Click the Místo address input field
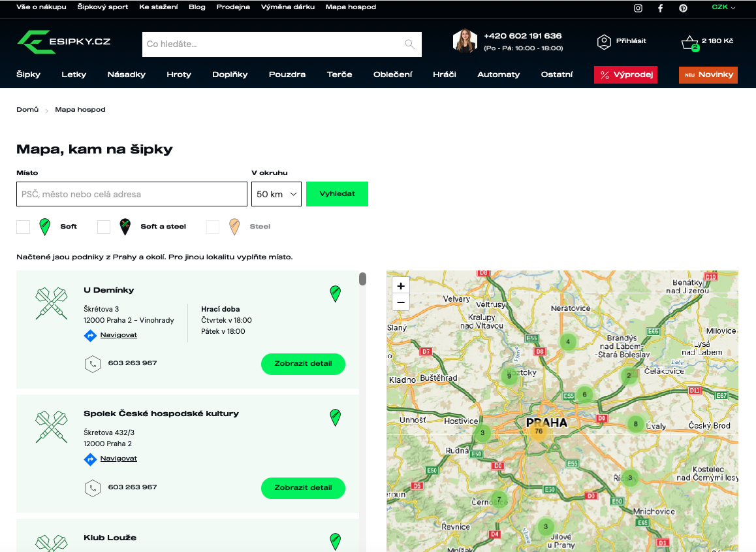 click(x=132, y=194)
